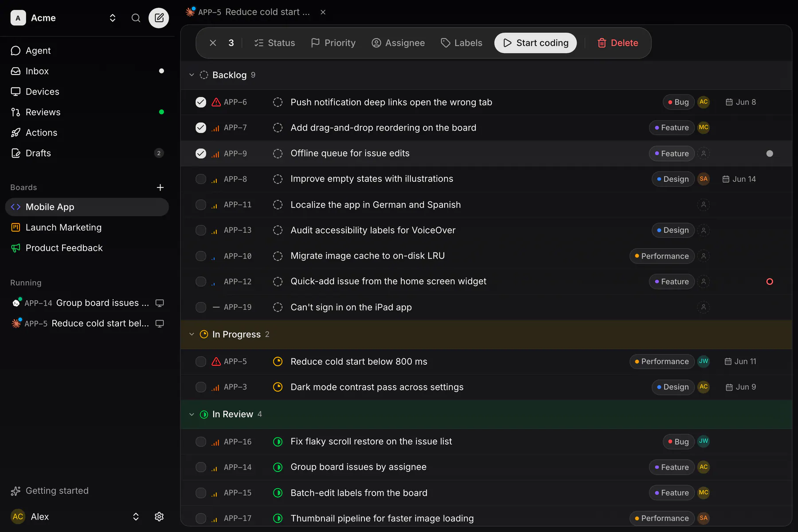Open the Alex account menu arrows
Image resolution: width=798 pixels, height=532 pixels.
[x=136, y=516]
